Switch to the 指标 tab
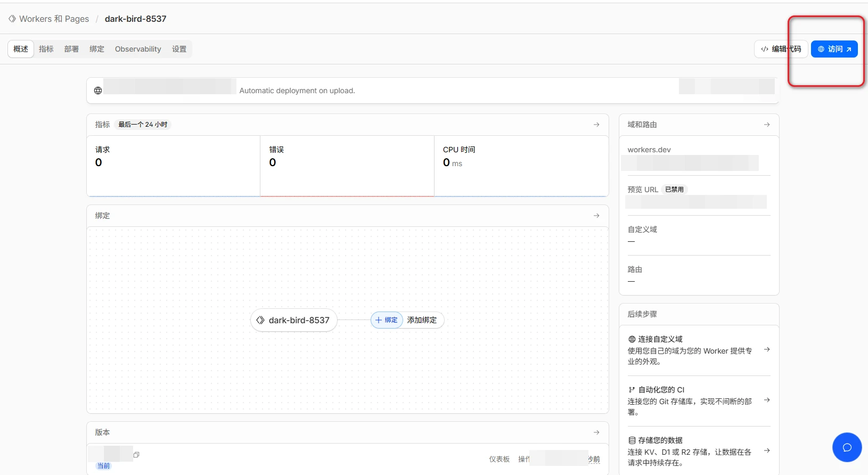 point(46,49)
